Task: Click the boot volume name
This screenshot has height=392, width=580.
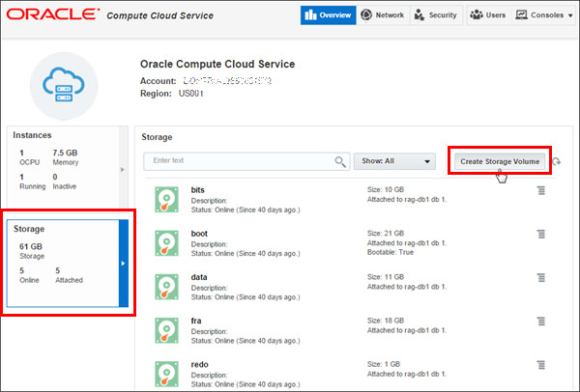Action: [199, 234]
